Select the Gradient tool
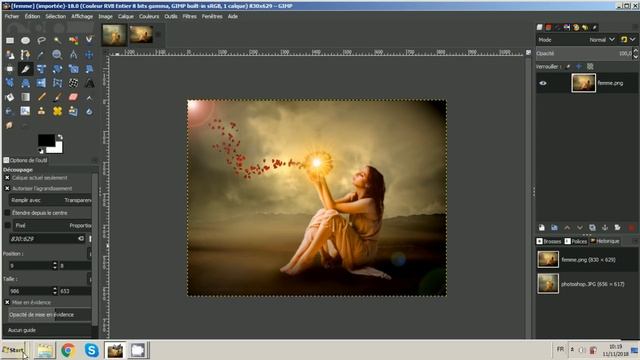The image size is (640, 360). 25,97
